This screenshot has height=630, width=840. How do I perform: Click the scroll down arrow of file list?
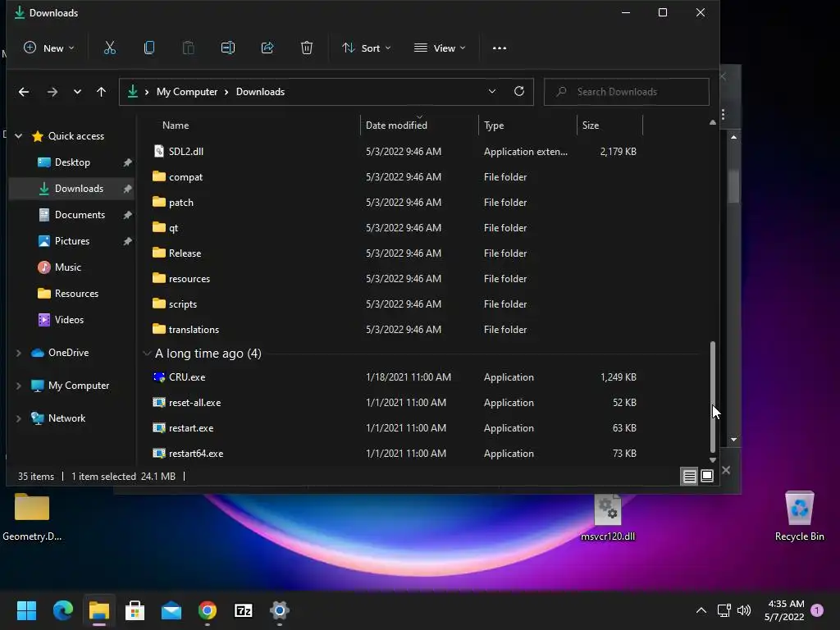713,460
